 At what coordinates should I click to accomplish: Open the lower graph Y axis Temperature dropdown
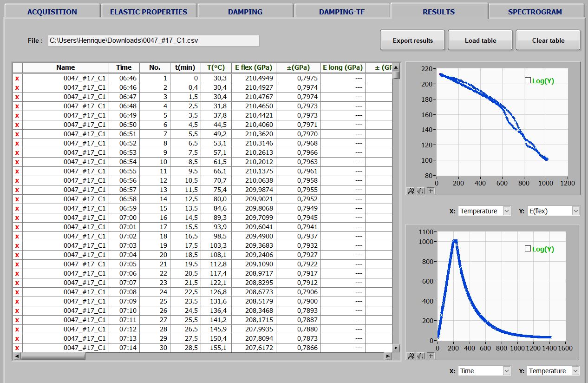tap(554, 371)
